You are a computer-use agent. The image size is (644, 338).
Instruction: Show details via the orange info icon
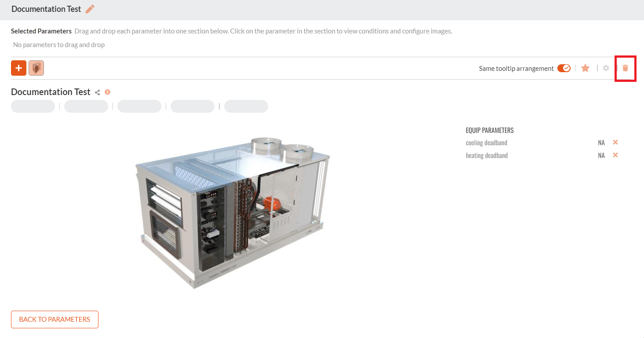pyautogui.click(x=107, y=92)
